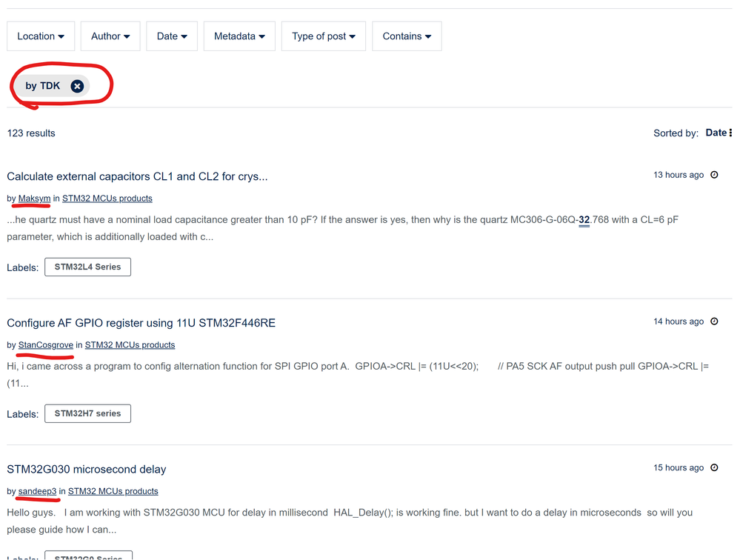Open the Metadata filter dropdown
Screen dimensions: 740x560
tap(239, 36)
